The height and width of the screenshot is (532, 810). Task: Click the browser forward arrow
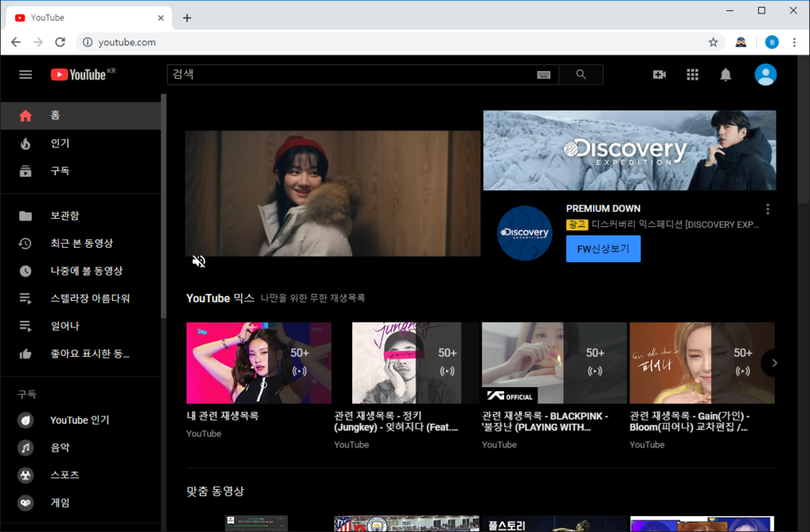click(x=38, y=43)
